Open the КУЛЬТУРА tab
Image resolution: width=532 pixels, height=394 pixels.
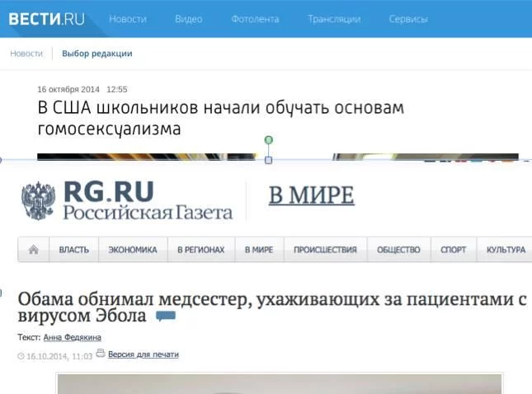point(506,250)
